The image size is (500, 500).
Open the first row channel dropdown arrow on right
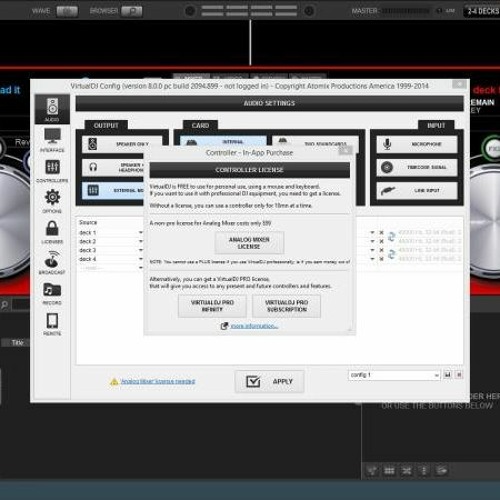point(372,232)
